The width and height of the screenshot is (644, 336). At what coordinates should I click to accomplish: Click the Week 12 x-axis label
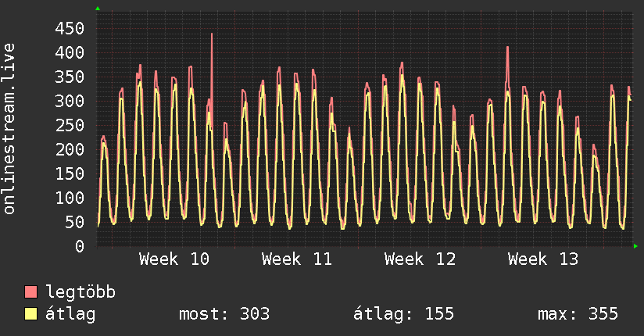coord(420,259)
